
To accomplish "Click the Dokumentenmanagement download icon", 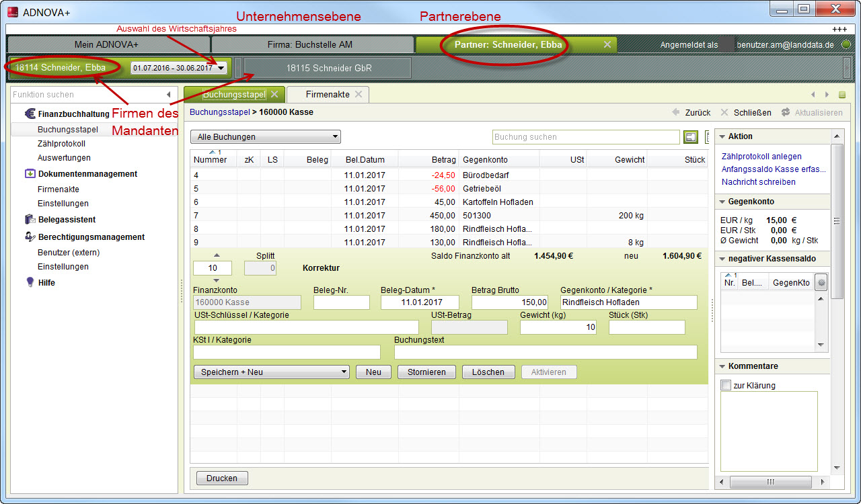I will click(30, 174).
